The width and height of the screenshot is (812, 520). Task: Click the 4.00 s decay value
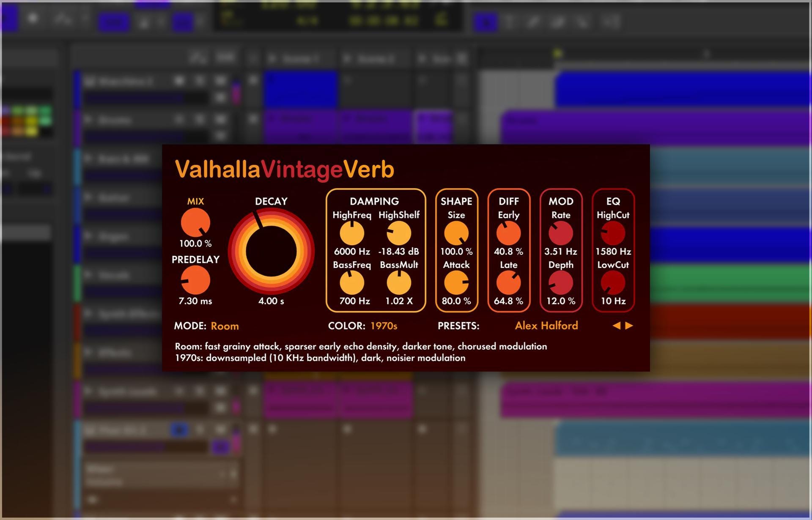[271, 301]
